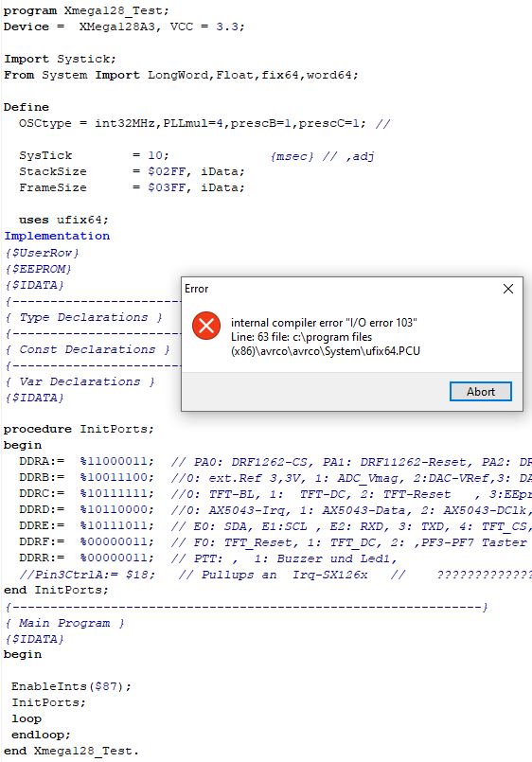Click the uses ufix64 line
The image size is (532, 762).
pyautogui.click(x=63, y=220)
